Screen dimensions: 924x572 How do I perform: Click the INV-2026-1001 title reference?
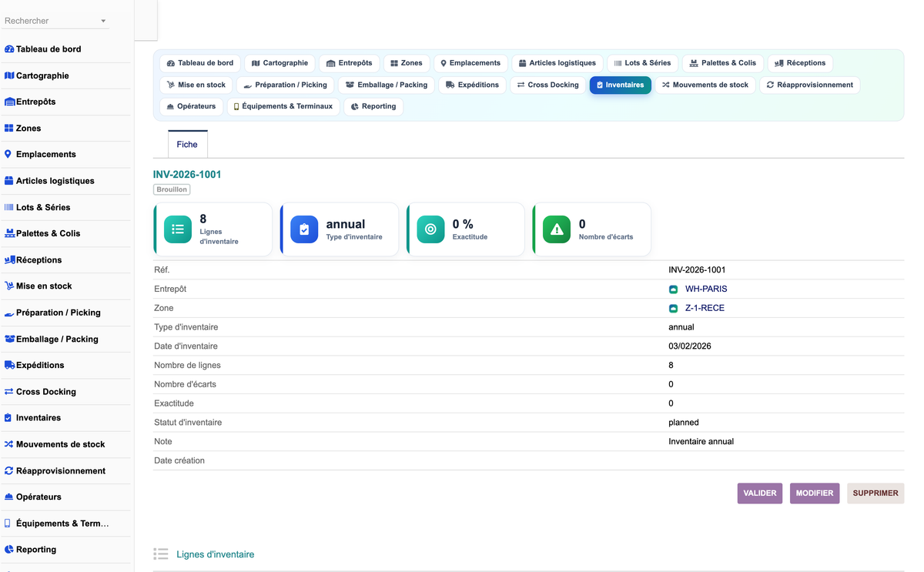[187, 175]
